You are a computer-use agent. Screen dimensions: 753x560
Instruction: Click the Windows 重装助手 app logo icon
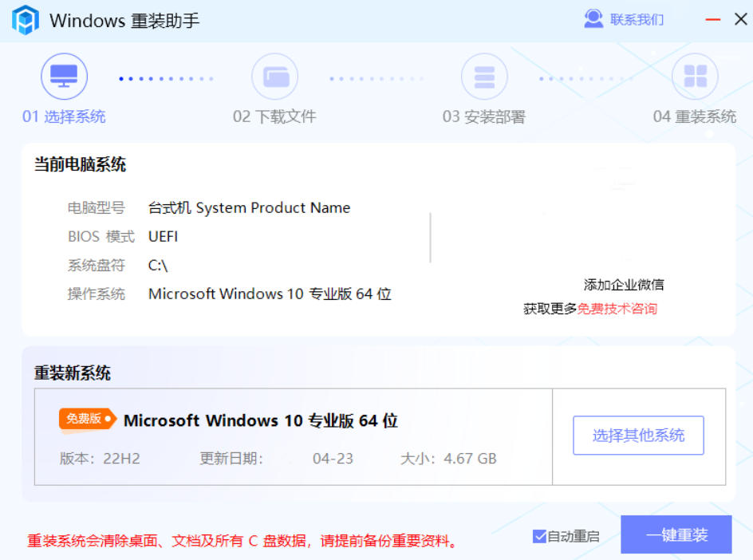(25, 20)
